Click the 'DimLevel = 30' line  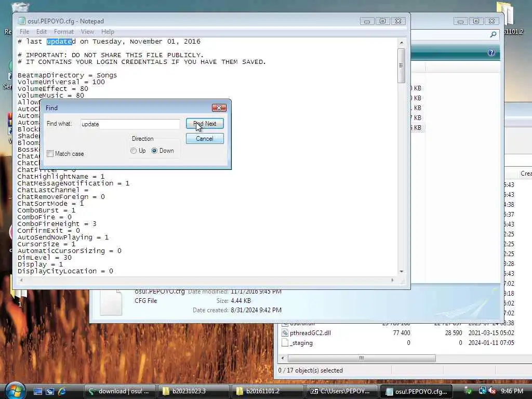(45, 258)
